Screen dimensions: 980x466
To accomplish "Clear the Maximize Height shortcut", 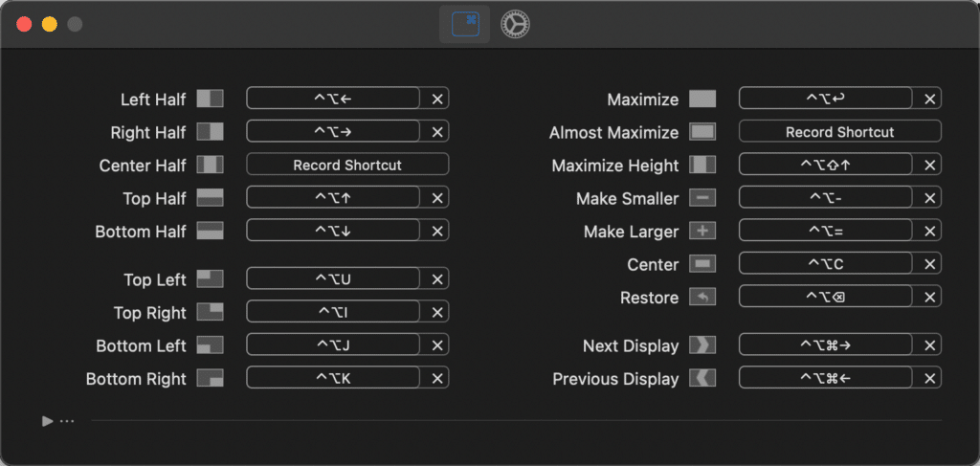I will 930,166.
